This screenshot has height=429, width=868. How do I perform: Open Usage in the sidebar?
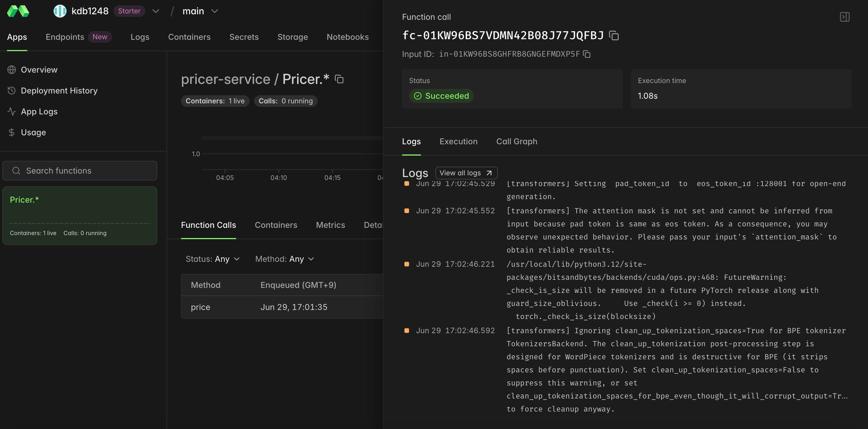[33, 132]
